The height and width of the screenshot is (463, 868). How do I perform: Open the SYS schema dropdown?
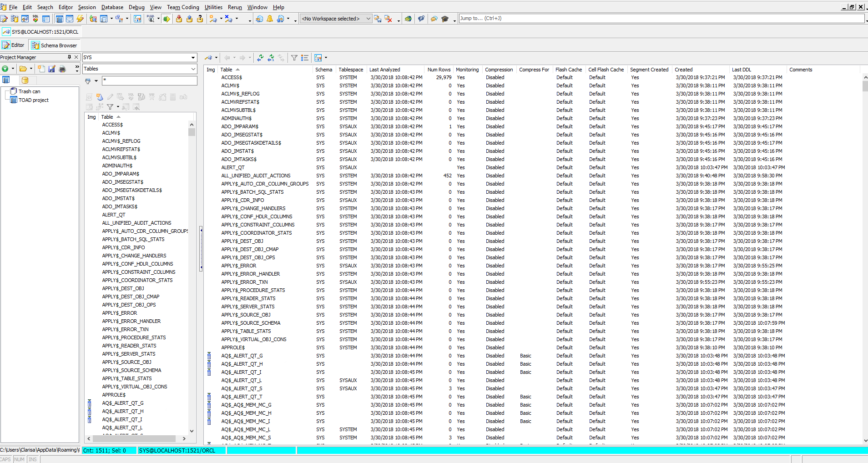(x=193, y=57)
